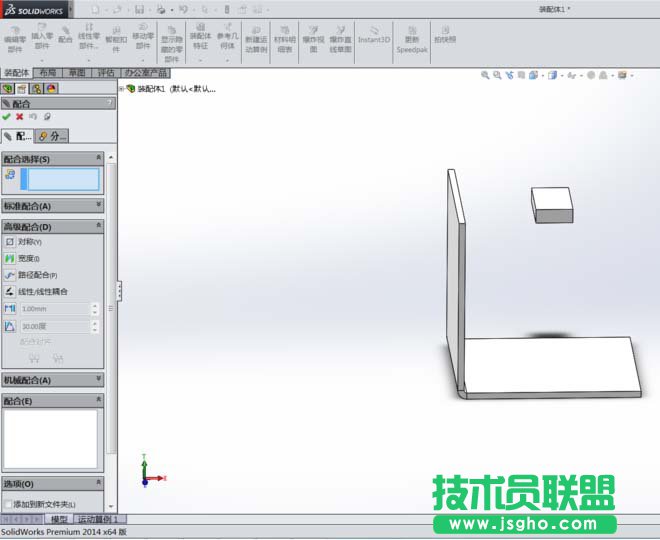Select the 路径配合 path mate icon

(10, 275)
